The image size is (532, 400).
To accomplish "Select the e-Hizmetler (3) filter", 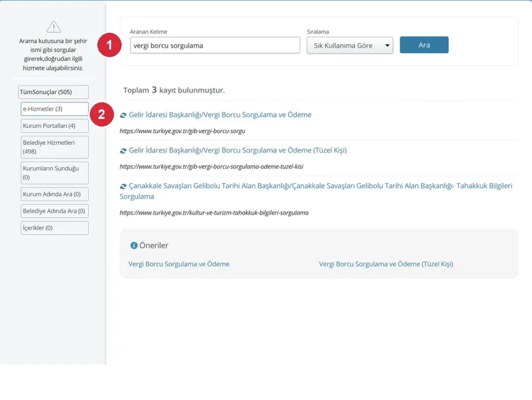I will [55, 109].
